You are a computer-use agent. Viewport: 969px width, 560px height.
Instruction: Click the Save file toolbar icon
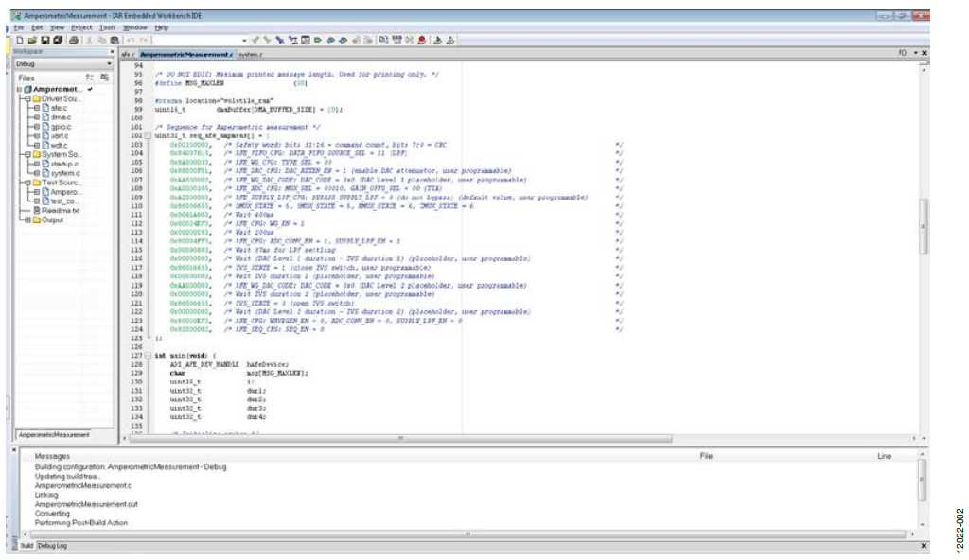[x=44, y=41]
